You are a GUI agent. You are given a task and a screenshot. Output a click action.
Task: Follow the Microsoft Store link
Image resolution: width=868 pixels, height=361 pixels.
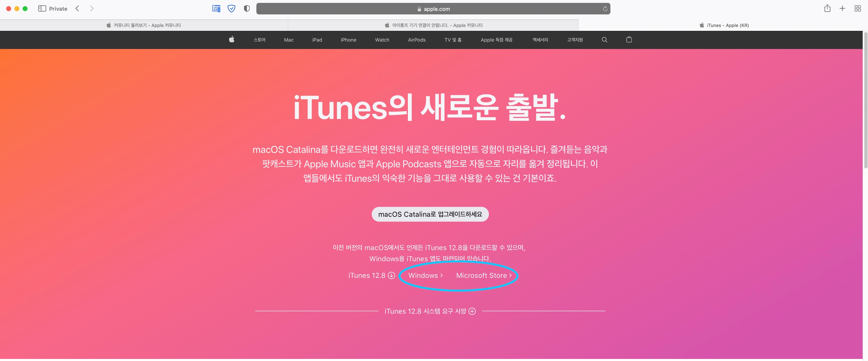484,275
